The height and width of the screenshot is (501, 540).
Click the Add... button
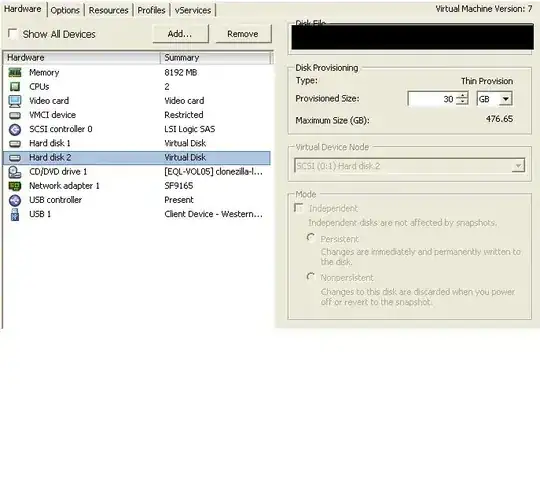pyautogui.click(x=180, y=34)
